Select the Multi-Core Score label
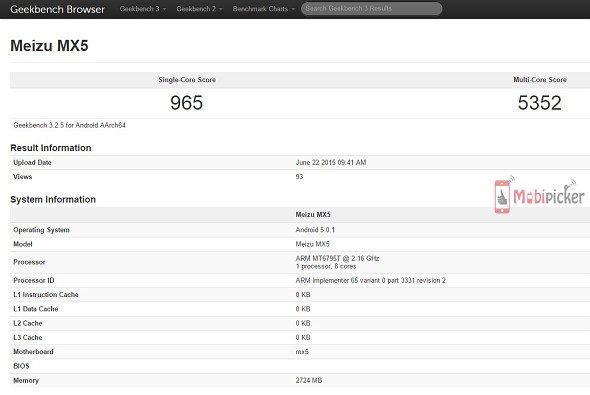This screenshot has height=395, width=590. click(x=540, y=80)
